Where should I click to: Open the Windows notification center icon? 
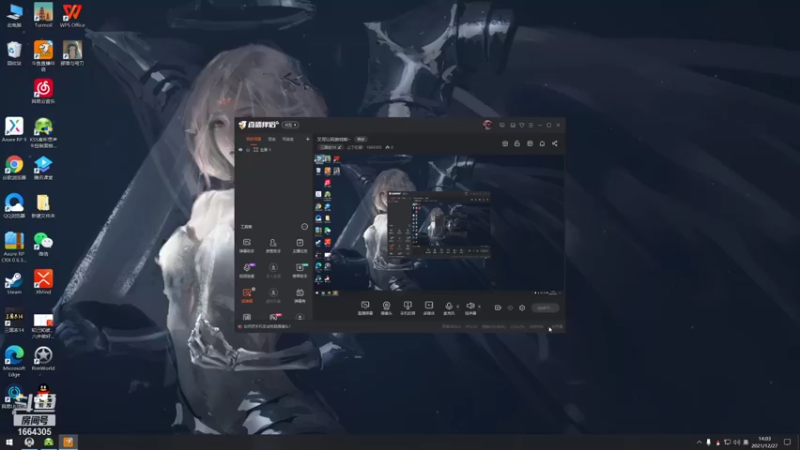[788, 442]
